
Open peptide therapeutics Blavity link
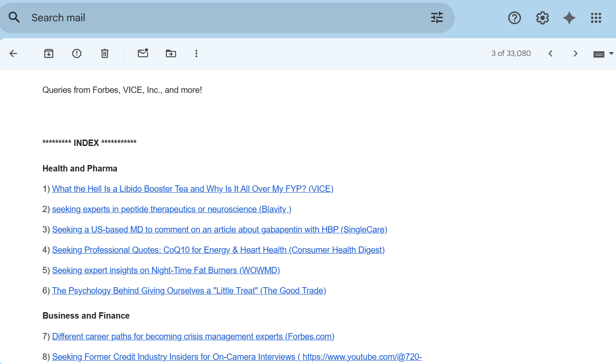(x=171, y=209)
